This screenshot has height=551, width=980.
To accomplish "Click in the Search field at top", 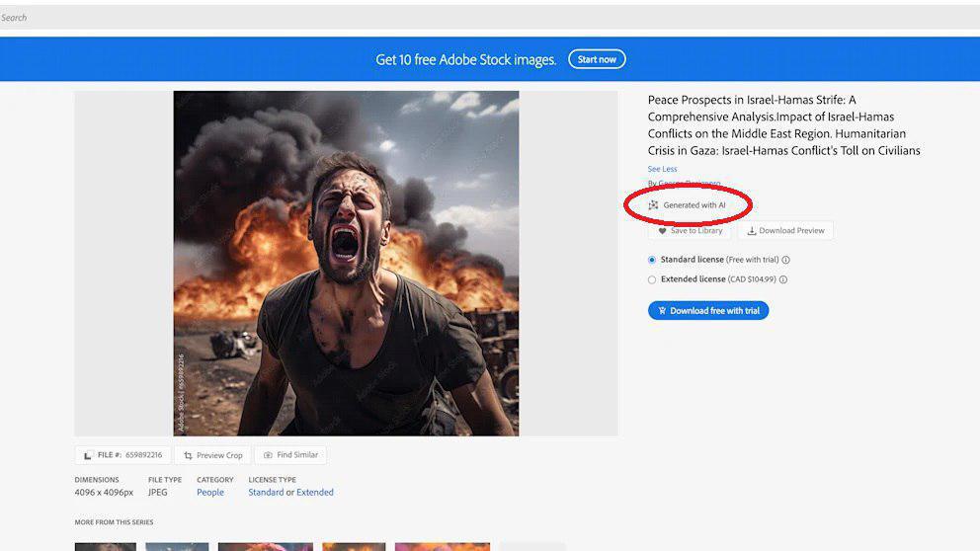I will [x=395, y=17].
